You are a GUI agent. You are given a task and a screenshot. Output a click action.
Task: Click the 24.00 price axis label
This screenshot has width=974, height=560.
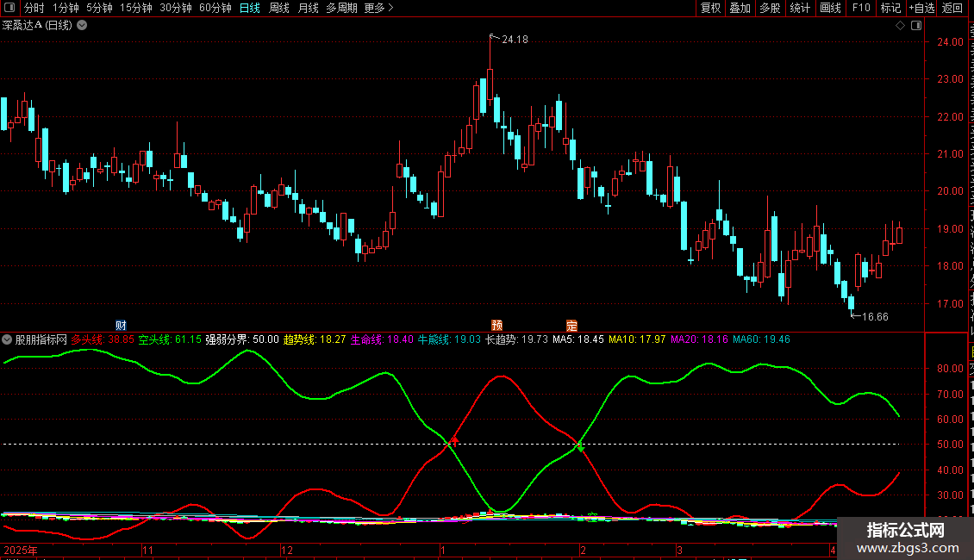point(951,42)
